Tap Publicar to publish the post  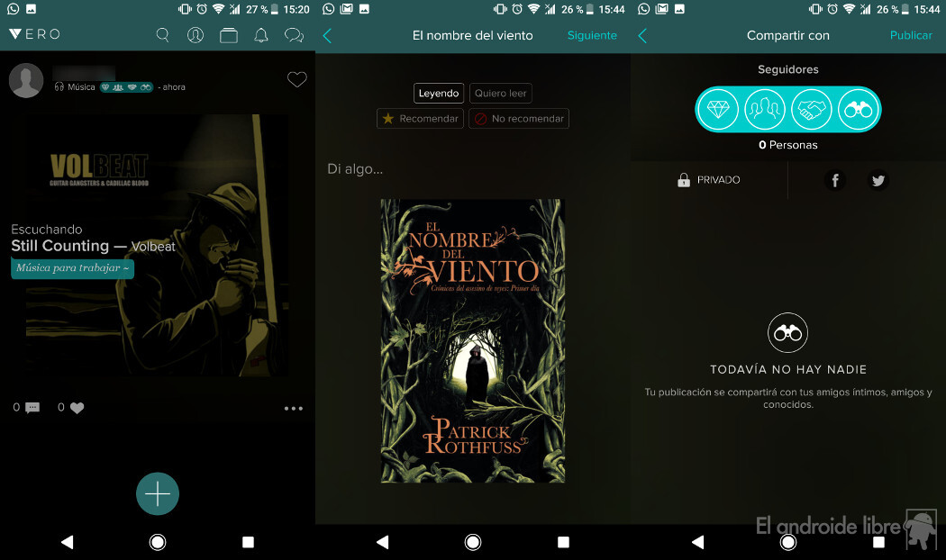click(x=911, y=36)
